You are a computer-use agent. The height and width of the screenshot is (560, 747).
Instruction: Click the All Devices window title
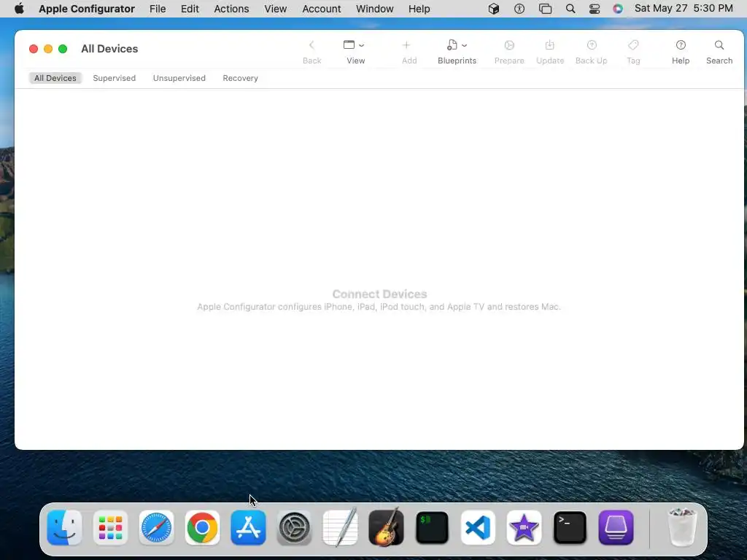point(109,49)
